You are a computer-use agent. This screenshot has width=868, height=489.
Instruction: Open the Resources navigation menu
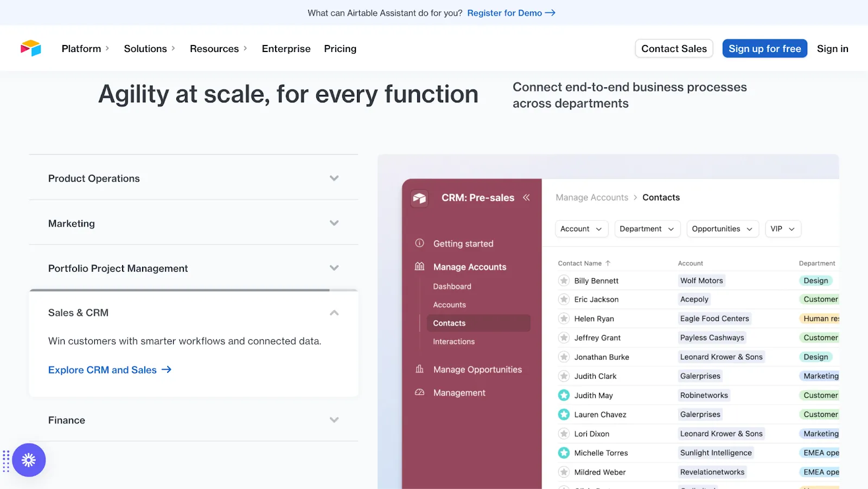point(219,48)
